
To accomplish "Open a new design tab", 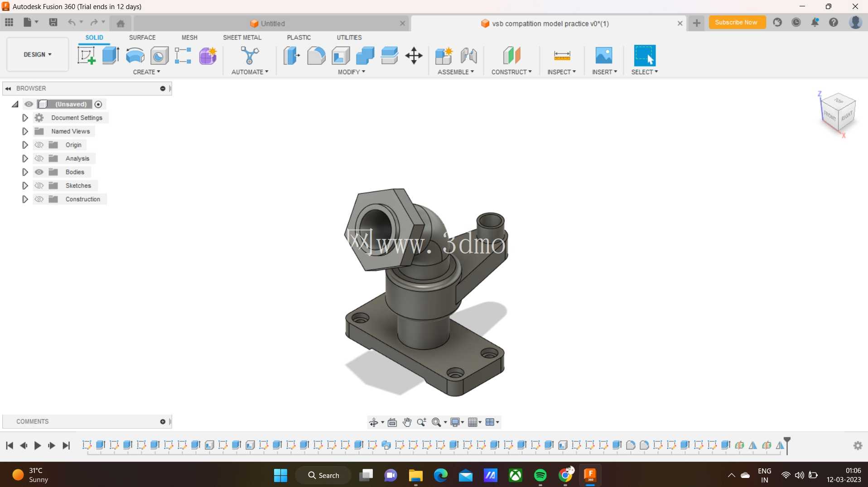I will [x=696, y=23].
